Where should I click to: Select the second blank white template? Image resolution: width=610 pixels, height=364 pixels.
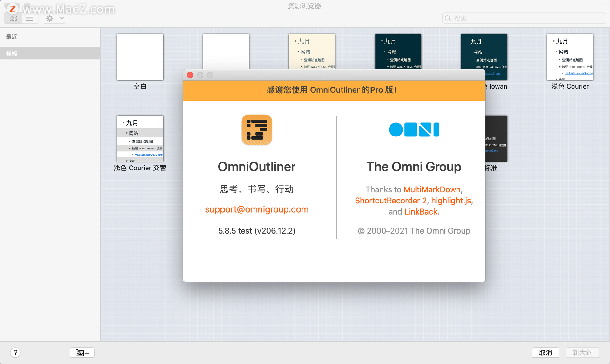(226, 51)
